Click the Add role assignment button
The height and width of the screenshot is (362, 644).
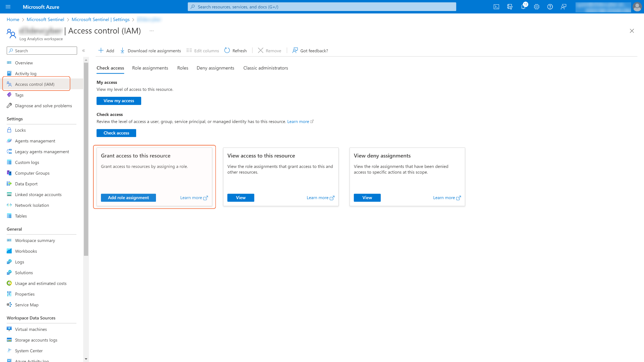128,198
